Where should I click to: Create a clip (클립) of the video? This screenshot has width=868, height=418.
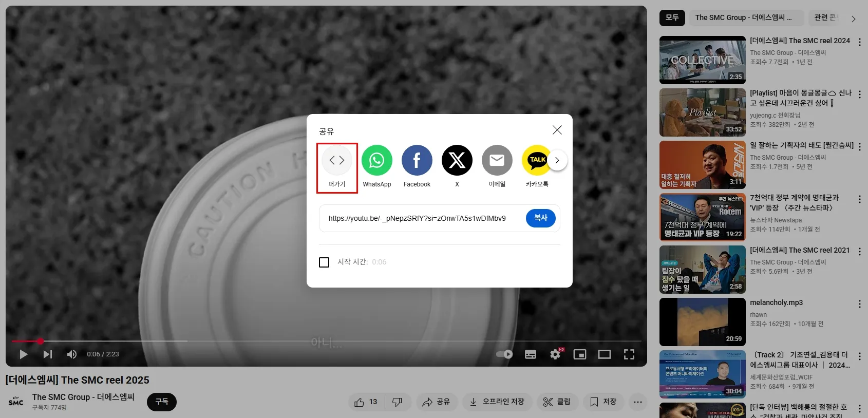557,402
